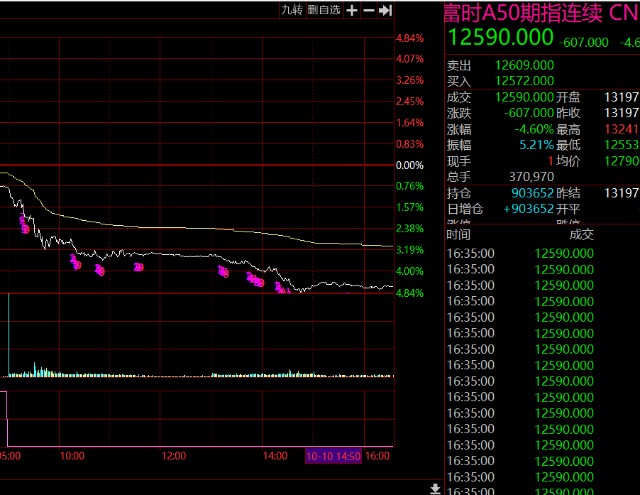The width and height of the screenshot is (640, 495).
Task: Click the 现手 label
Action: (459, 161)
